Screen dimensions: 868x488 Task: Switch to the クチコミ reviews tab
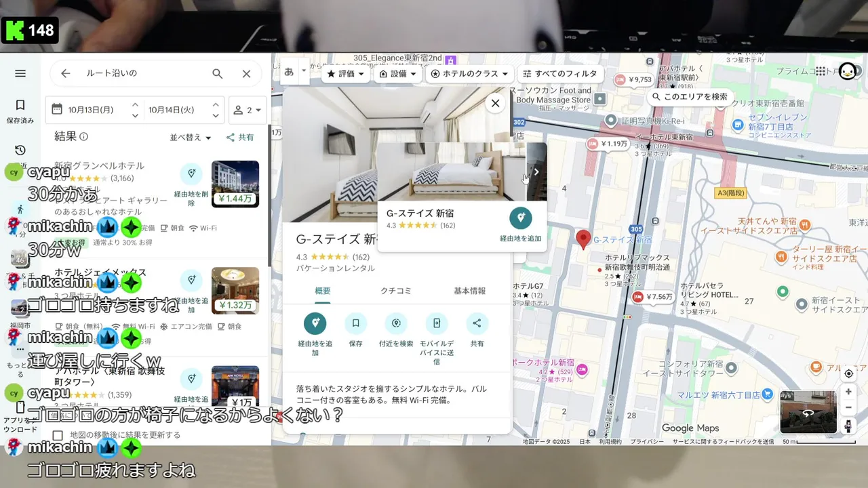[x=396, y=291]
